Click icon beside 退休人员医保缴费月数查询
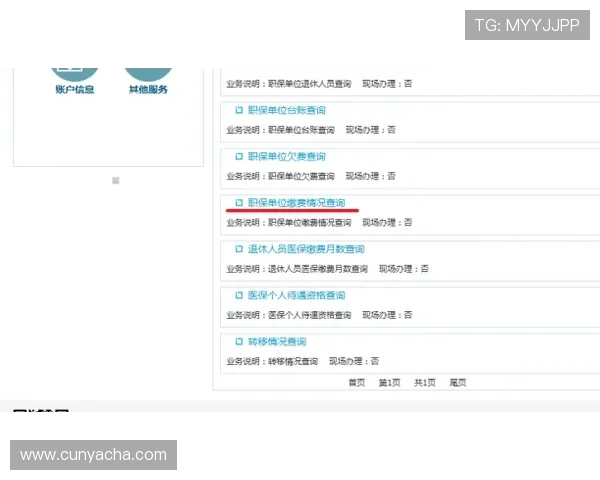 [239, 249]
